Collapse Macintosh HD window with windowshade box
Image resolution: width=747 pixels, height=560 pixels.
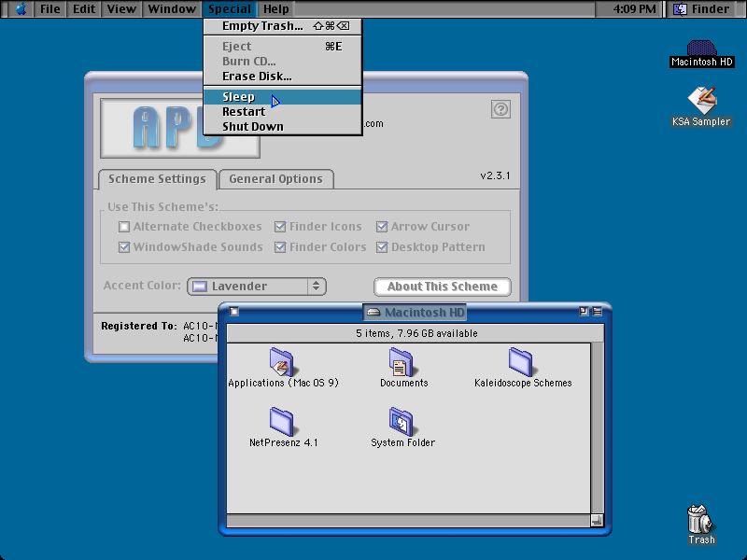coord(598,312)
